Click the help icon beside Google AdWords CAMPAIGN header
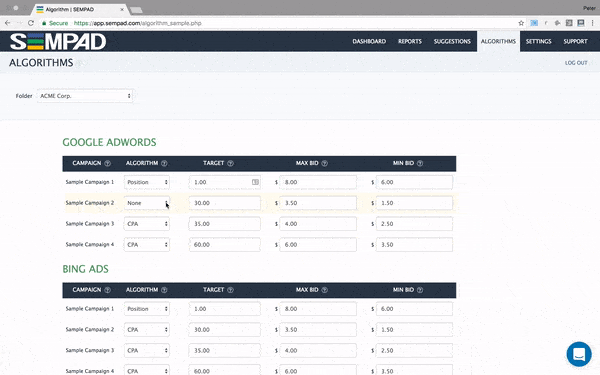This screenshot has width=600, height=375. tap(108, 163)
